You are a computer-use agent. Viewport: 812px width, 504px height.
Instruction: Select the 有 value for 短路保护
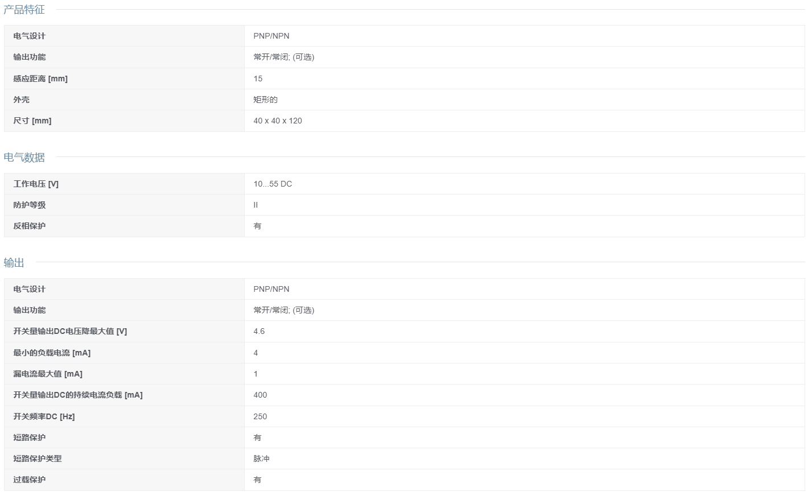257,437
